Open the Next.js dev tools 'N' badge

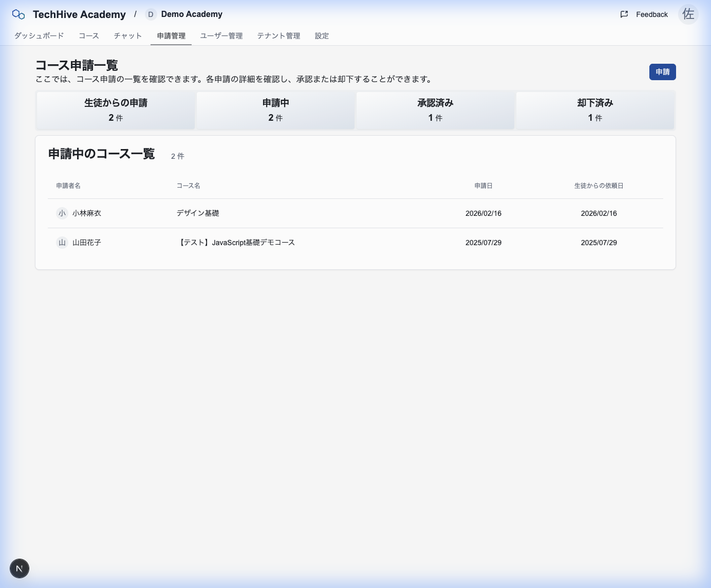point(20,568)
